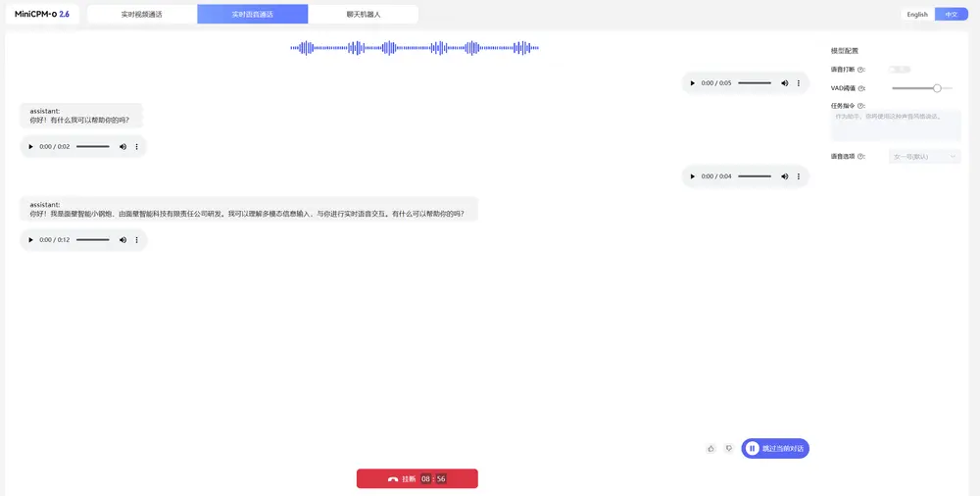The width and height of the screenshot is (980, 496).
Task: Click assistant message 你好！有什么我可以帮助你的吗？
Action: [81, 116]
